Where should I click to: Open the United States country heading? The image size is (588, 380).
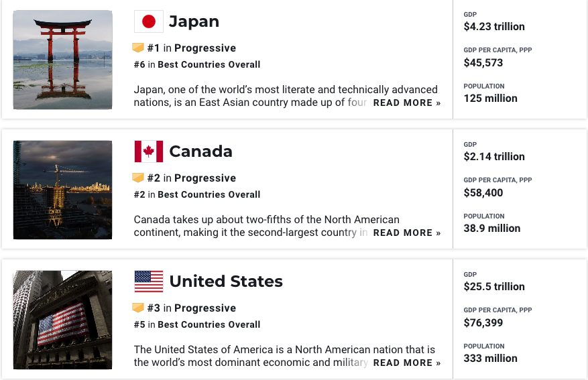(x=226, y=281)
